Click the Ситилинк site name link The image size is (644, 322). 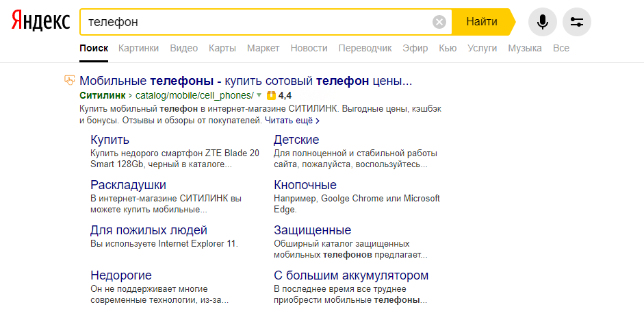coord(102,95)
